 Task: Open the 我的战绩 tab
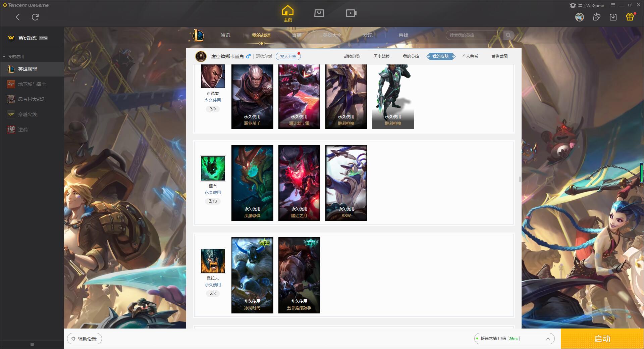(261, 35)
